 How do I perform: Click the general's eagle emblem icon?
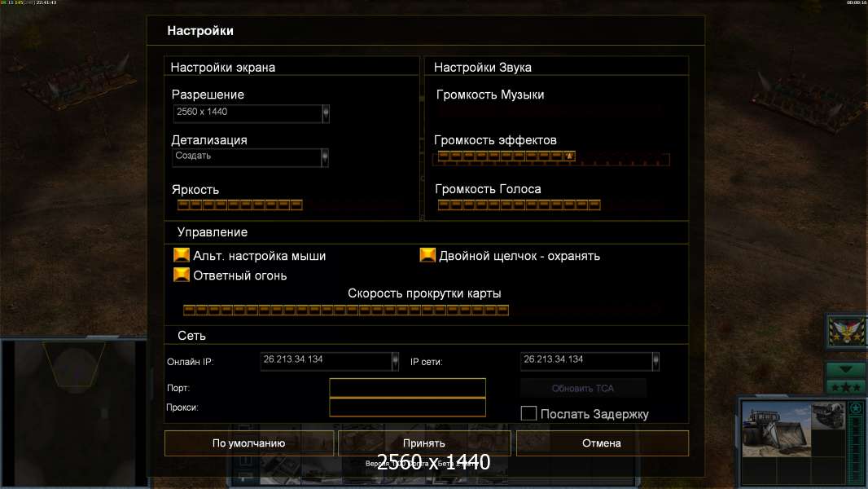pos(846,331)
